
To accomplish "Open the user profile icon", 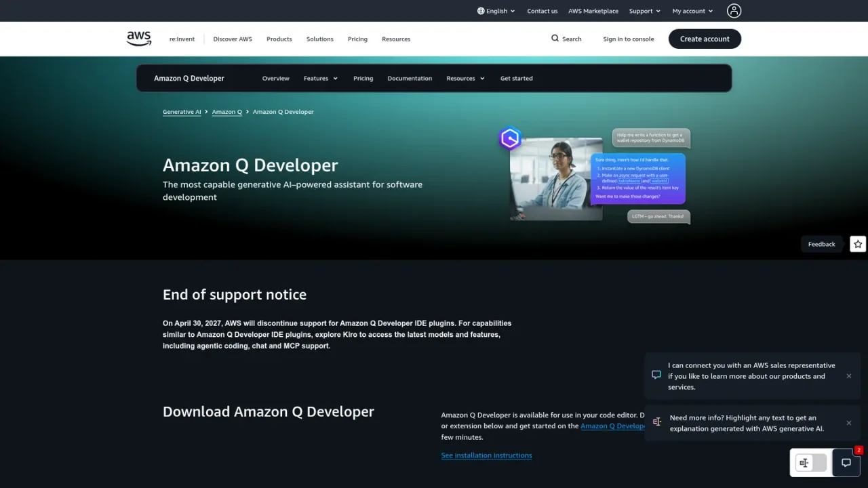I will point(734,11).
